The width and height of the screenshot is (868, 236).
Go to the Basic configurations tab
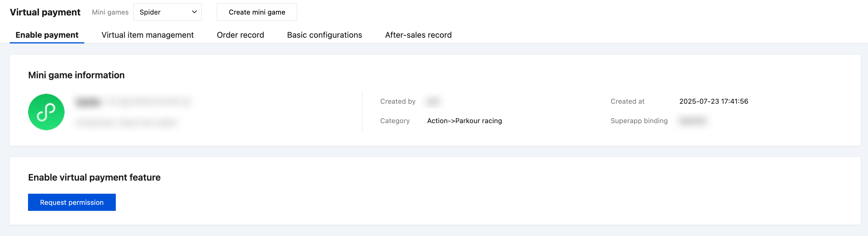pos(324,35)
